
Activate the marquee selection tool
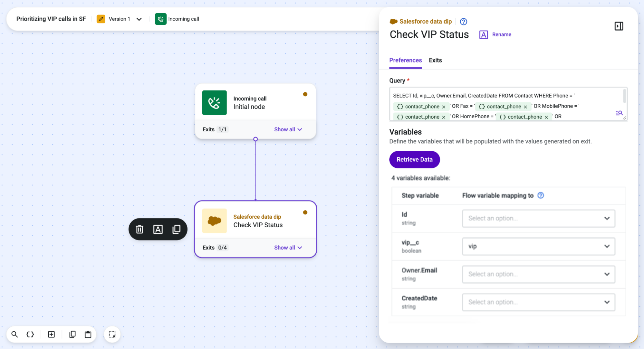[112, 334]
